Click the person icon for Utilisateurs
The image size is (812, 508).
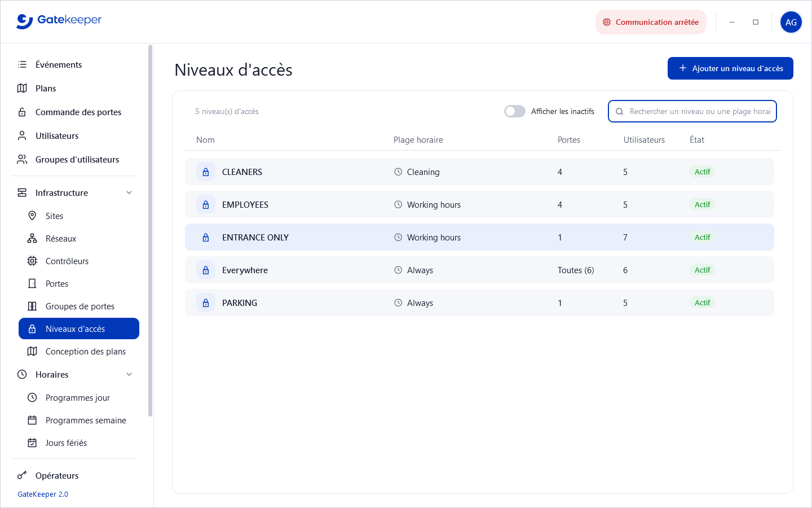pos(22,135)
